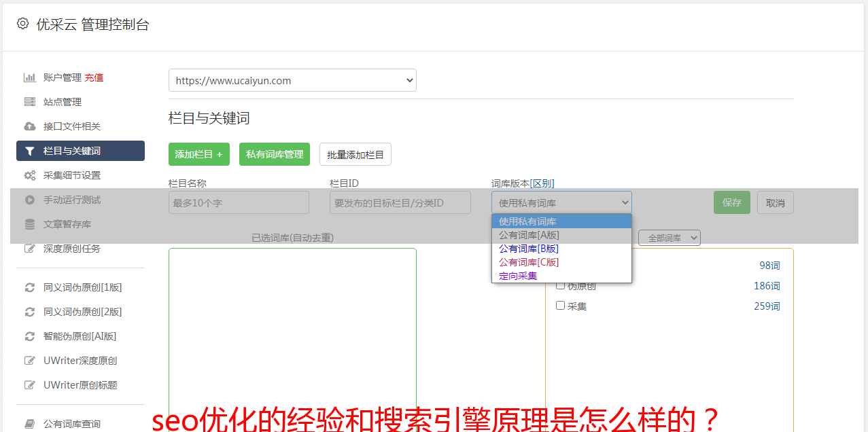Viewport: 868px width, 432px height.
Task: Click the green 添加栏目 + button
Action: tap(199, 154)
